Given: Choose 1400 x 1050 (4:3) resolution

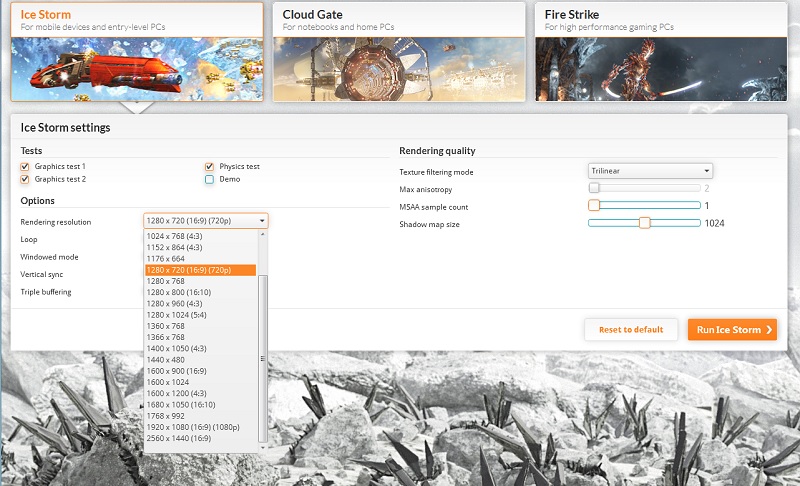Looking at the screenshot, I should (x=201, y=348).
